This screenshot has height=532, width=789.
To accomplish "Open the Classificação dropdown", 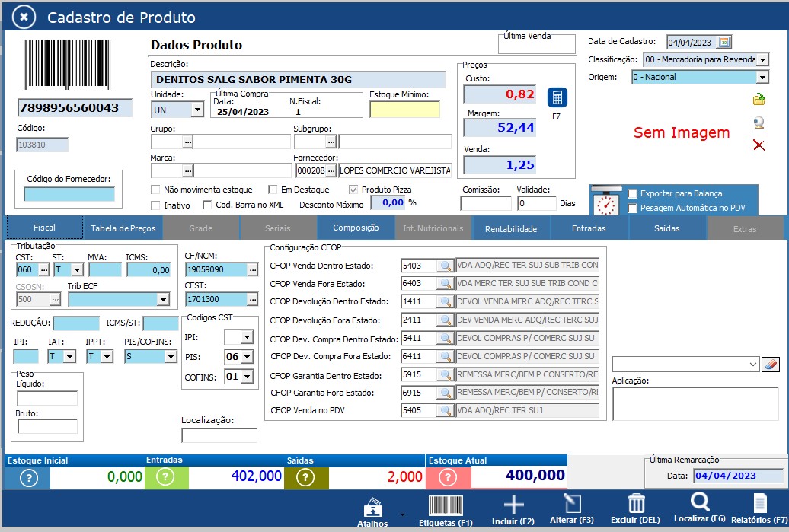I will coord(762,59).
